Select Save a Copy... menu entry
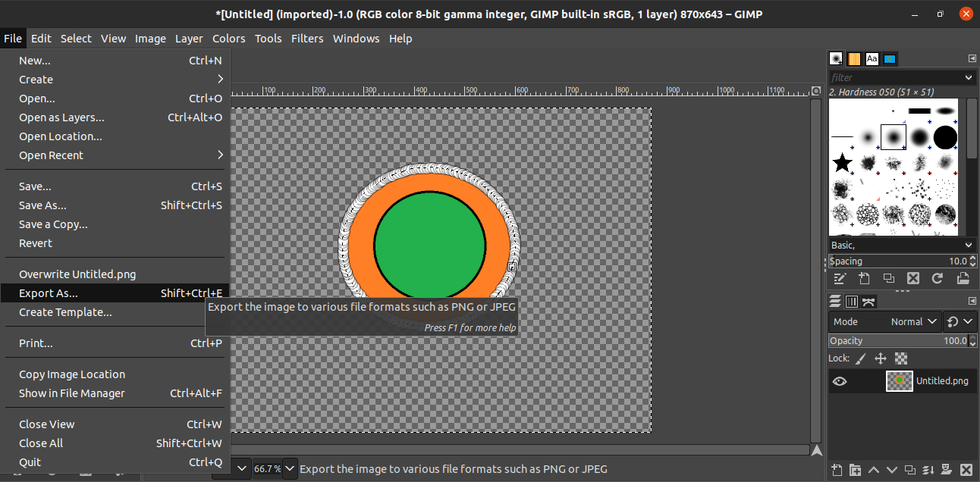The height and width of the screenshot is (482, 980). click(53, 224)
